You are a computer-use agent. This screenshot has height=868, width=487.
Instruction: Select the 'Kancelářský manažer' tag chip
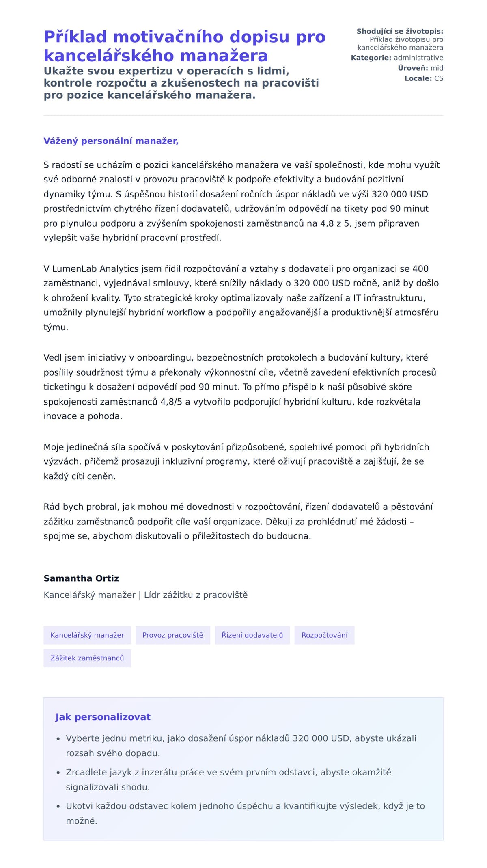click(87, 635)
